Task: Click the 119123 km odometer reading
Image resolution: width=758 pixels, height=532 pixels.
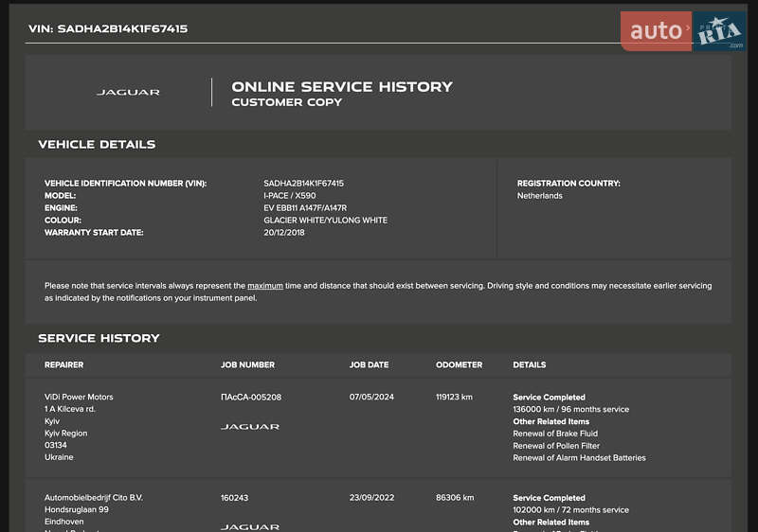Action: click(x=454, y=398)
